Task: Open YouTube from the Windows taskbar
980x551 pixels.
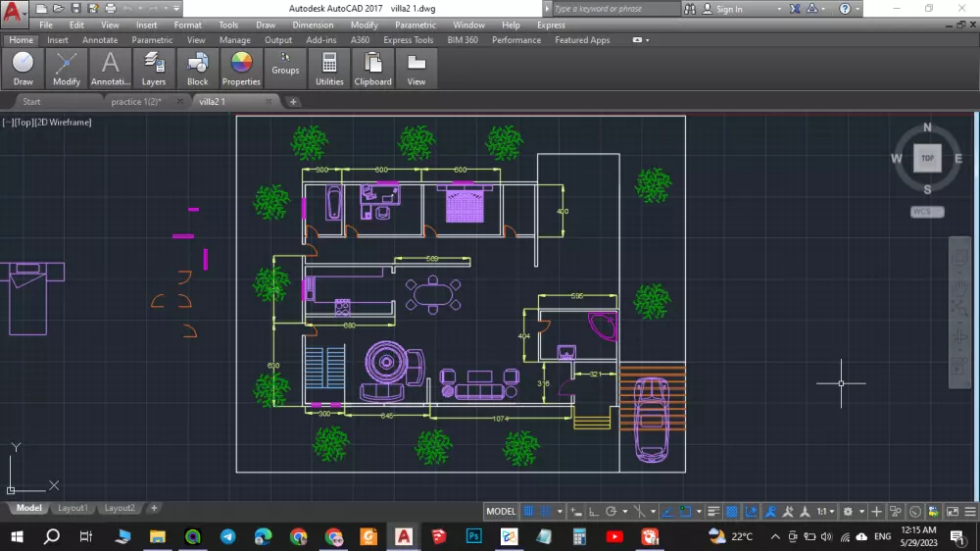Action: point(614,536)
